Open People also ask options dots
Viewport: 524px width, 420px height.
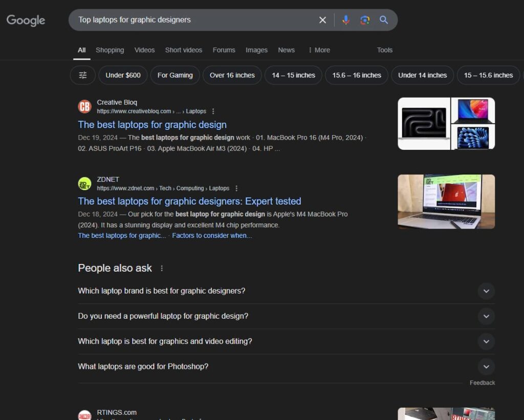[162, 268]
